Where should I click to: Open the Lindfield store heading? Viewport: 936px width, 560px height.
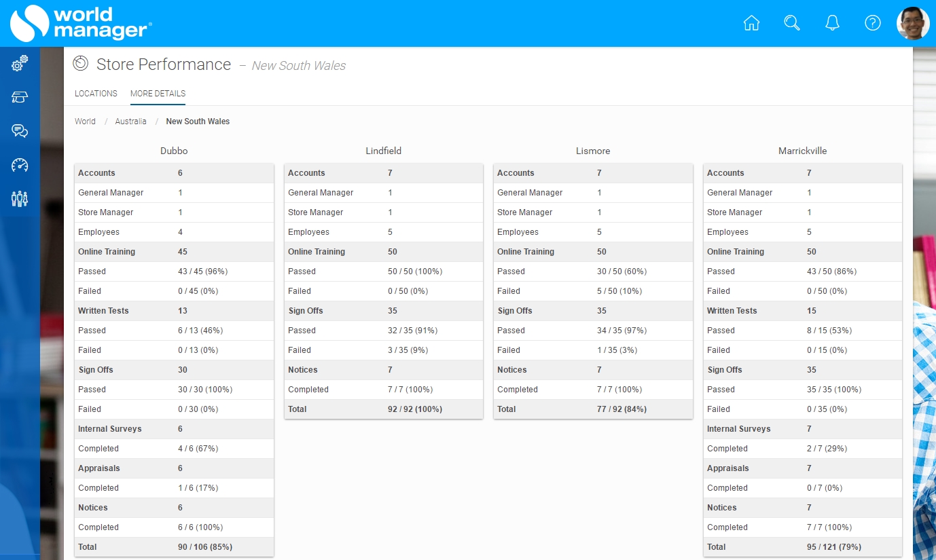(383, 151)
